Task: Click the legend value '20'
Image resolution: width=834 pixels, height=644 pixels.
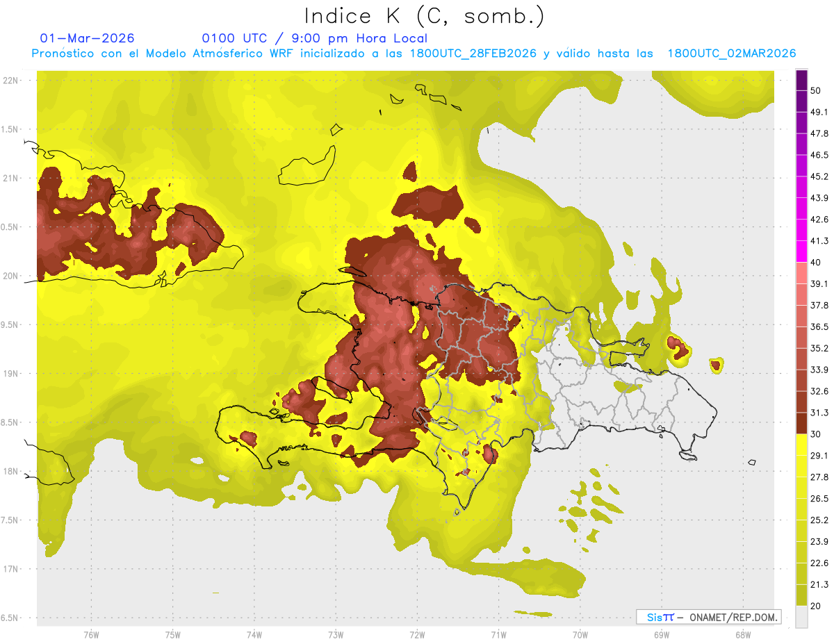Action: click(817, 606)
